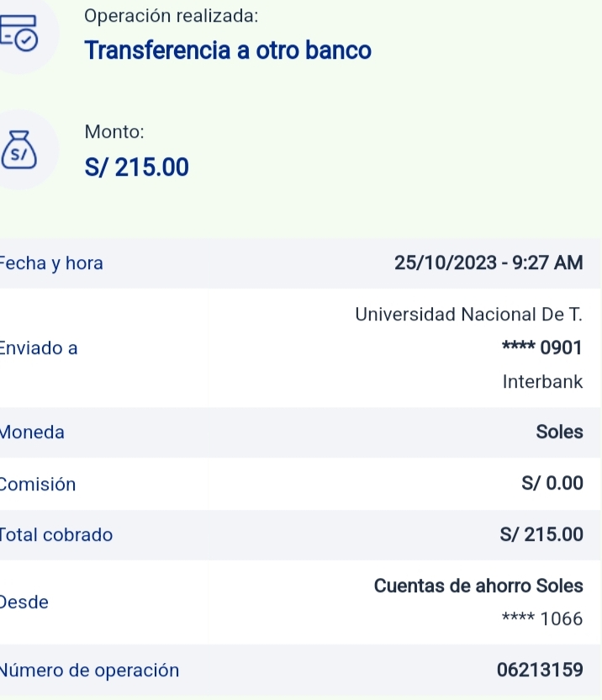The height and width of the screenshot is (700, 602).
Task: Tap the "Enviado a" label
Action: pyautogui.click(x=40, y=348)
